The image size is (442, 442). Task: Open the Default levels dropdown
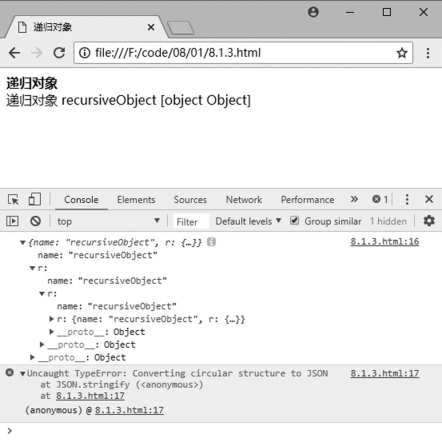click(248, 221)
